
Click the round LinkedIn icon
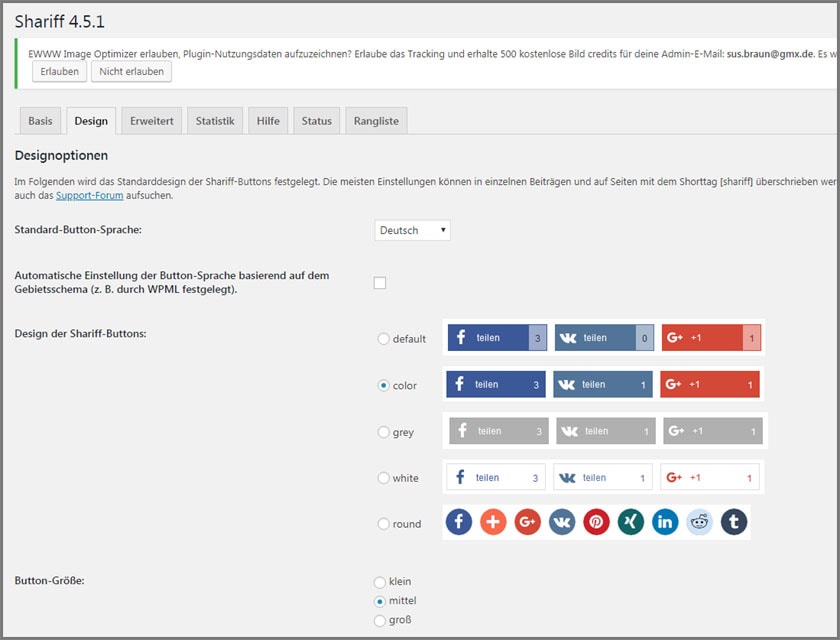(665, 522)
